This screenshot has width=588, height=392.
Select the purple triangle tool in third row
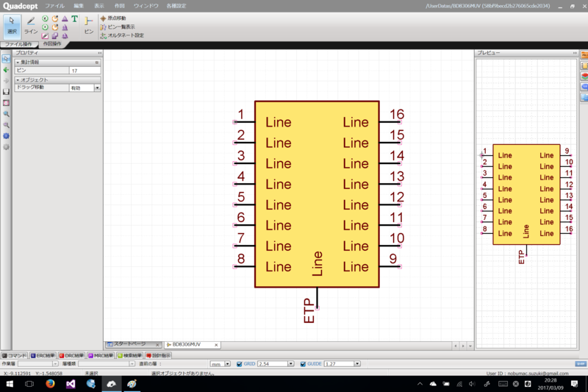tap(65, 36)
